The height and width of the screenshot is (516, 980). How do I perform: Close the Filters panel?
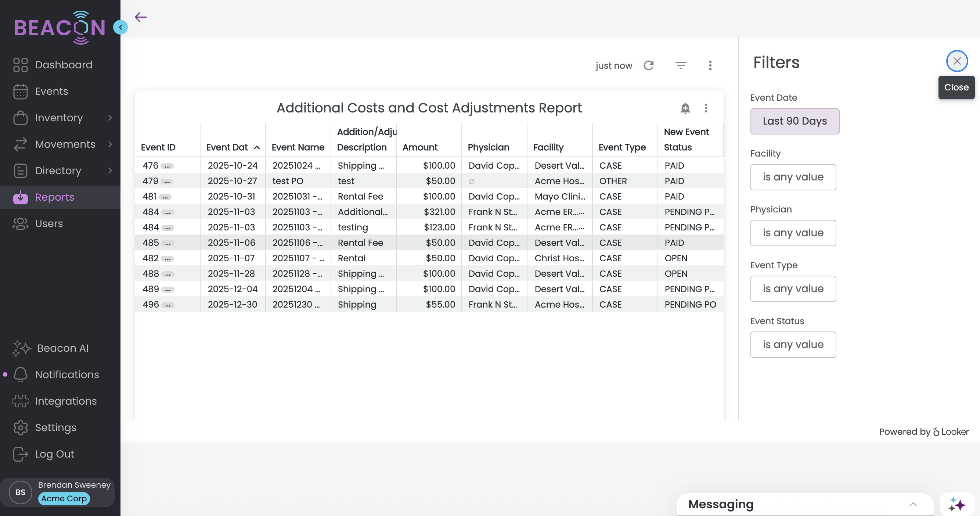pos(957,61)
